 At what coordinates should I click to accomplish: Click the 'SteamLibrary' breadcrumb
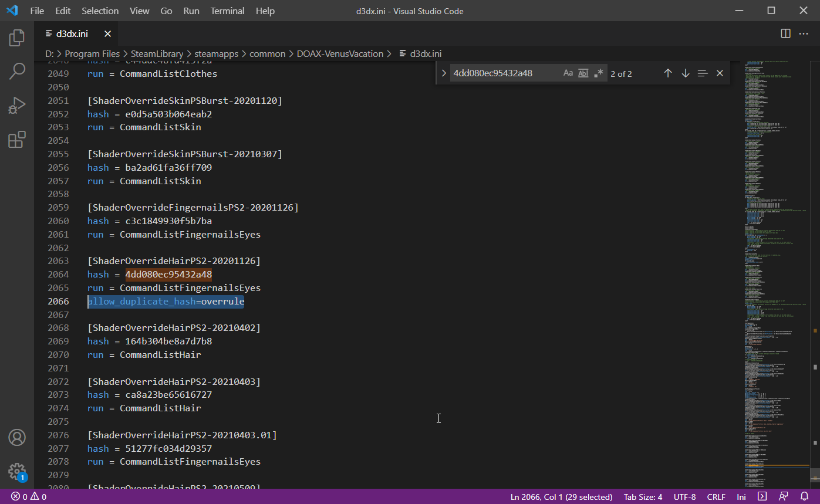(157, 53)
